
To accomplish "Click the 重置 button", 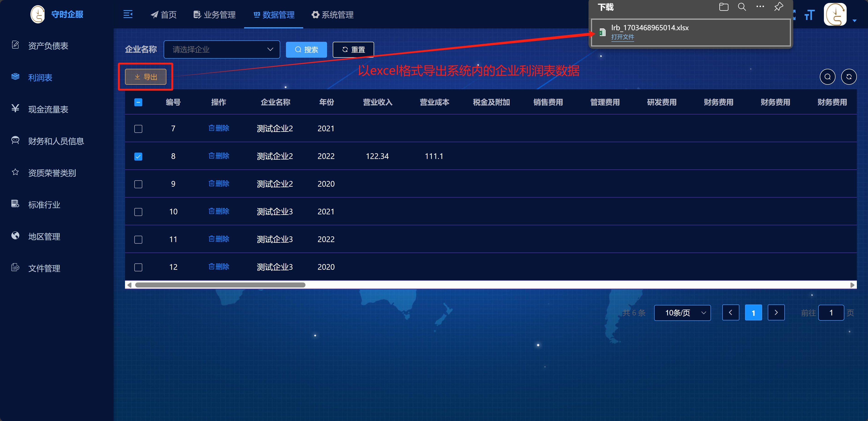I will pyautogui.click(x=353, y=50).
